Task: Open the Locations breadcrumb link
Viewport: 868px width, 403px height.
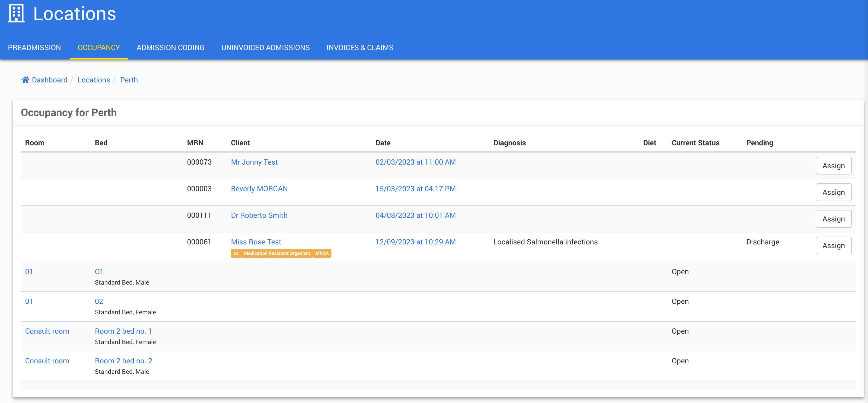Action: point(94,80)
